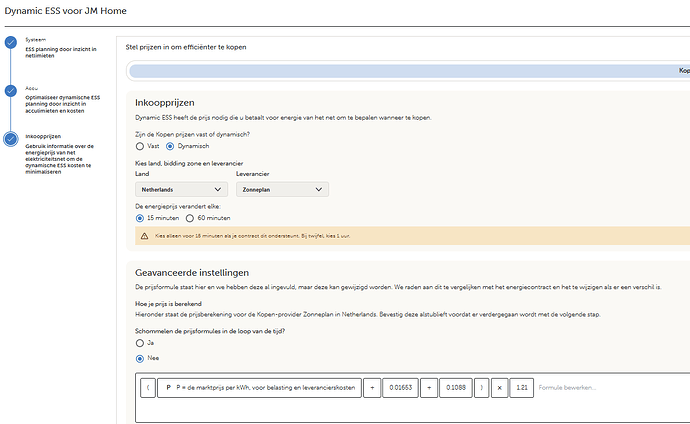Click the P market price formula block
The width and height of the screenshot is (690, 424).
pos(259,388)
